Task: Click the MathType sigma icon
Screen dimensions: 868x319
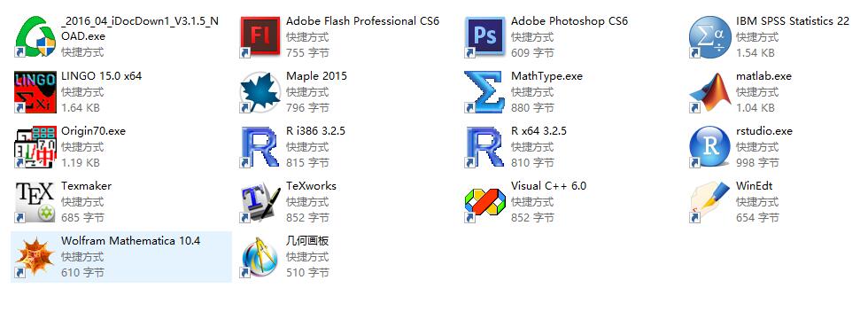Action: coord(484,92)
